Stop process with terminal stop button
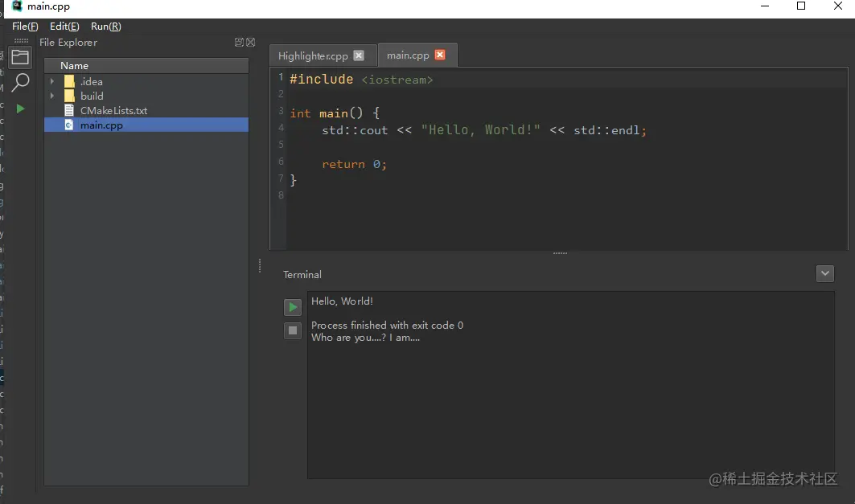Viewport: 855px width, 504px height. tap(293, 330)
